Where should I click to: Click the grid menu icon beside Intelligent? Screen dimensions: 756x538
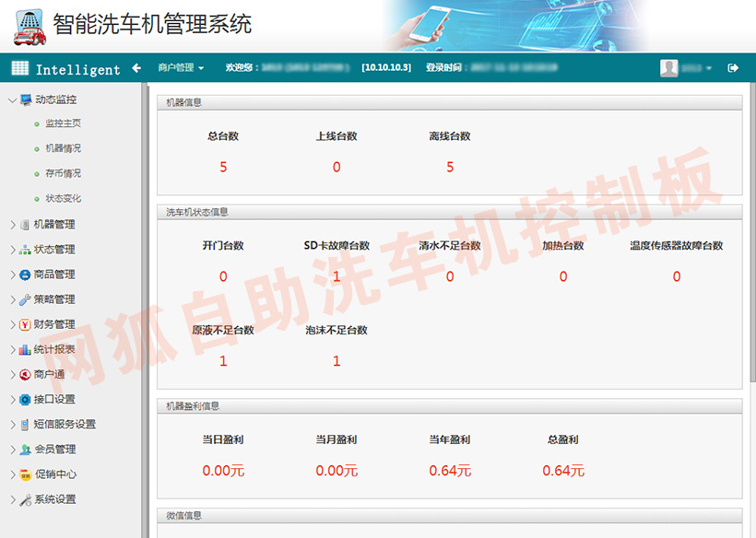20,68
